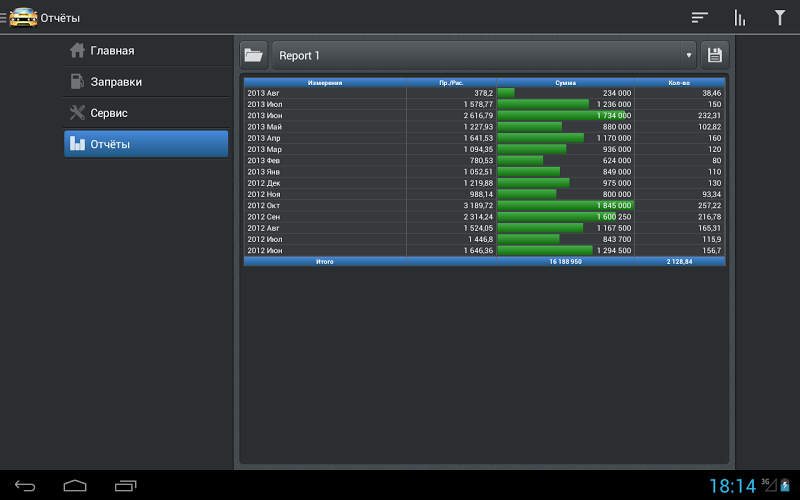Select row 2012 Дек
Screen dimensions: 800x500
(x=484, y=183)
